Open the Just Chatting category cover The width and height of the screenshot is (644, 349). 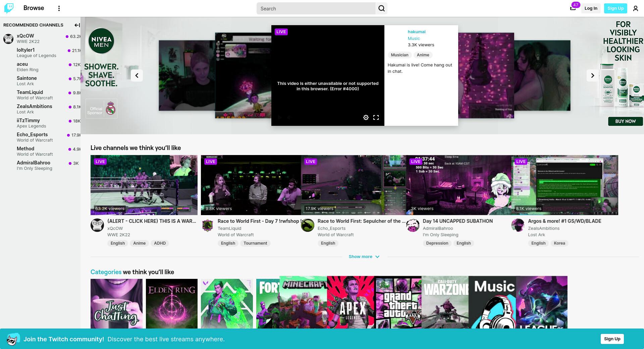116,304
